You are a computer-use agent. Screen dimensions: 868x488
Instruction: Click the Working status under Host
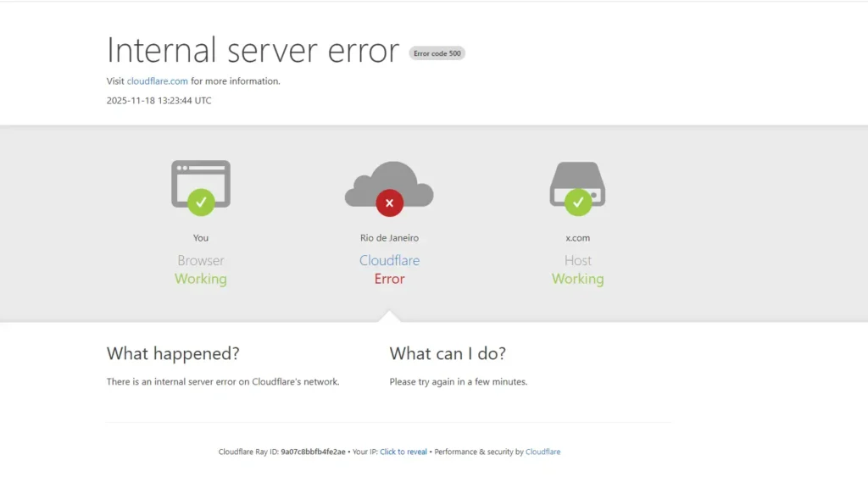click(577, 279)
